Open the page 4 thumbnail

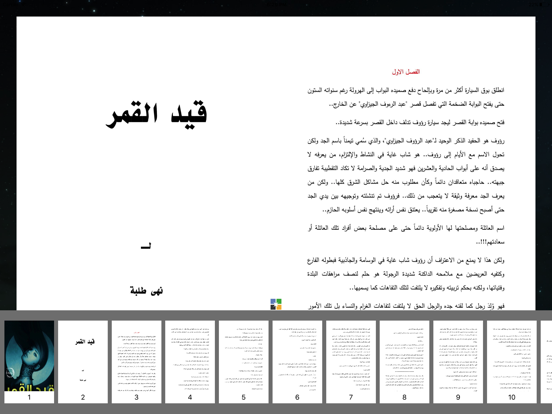[x=190, y=362]
